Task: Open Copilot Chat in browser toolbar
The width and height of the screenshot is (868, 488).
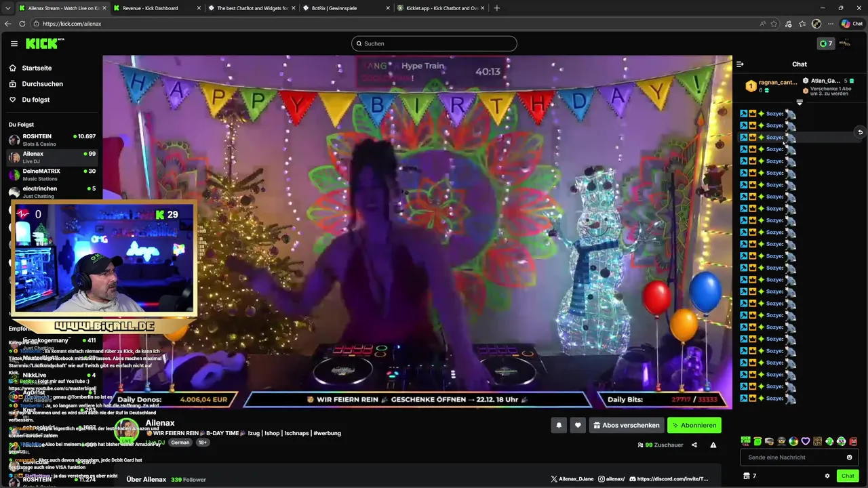Action: 853,24
